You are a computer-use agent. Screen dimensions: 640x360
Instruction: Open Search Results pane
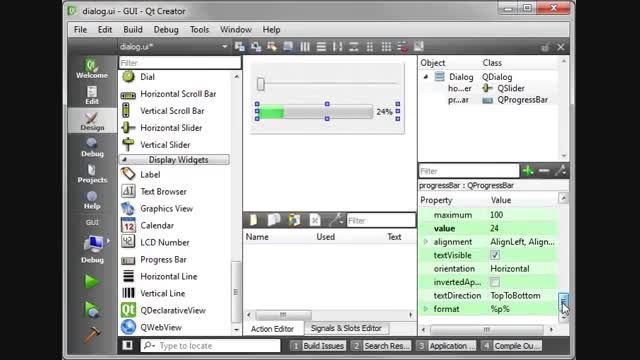(x=382, y=346)
